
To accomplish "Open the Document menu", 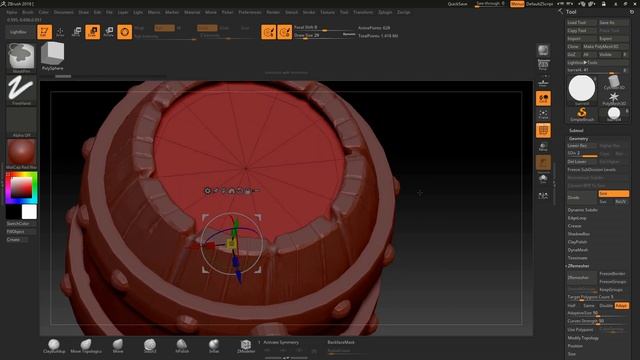I will pyautogui.click(x=64, y=12).
